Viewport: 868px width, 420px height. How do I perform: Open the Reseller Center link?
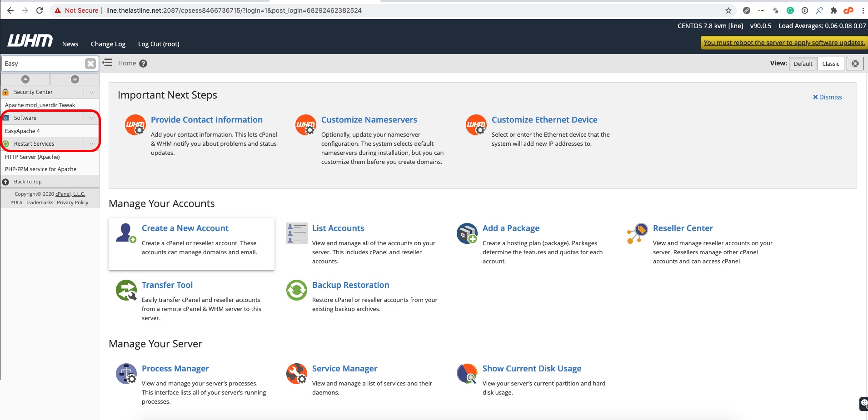point(683,228)
